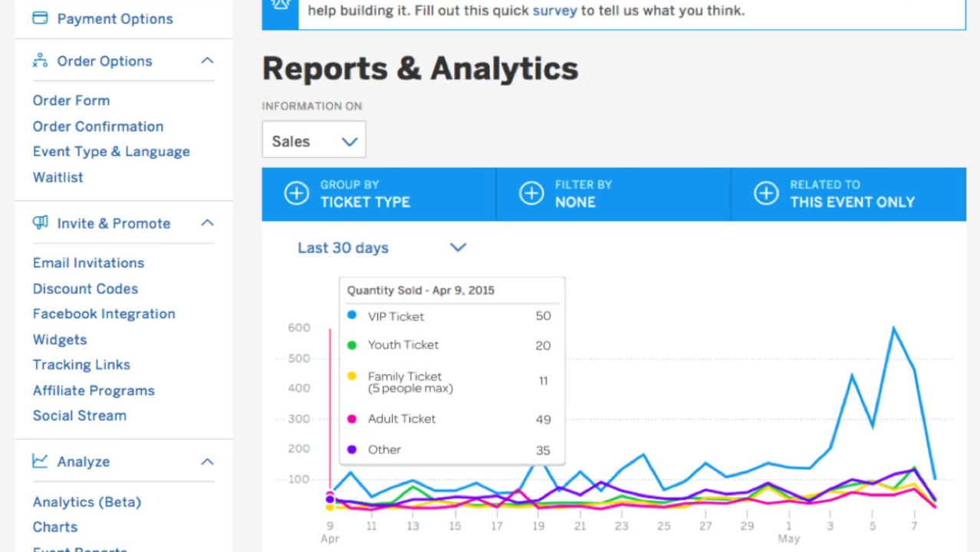Collapse the Analyze section chevron
980x552 pixels.
(x=207, y=462)
